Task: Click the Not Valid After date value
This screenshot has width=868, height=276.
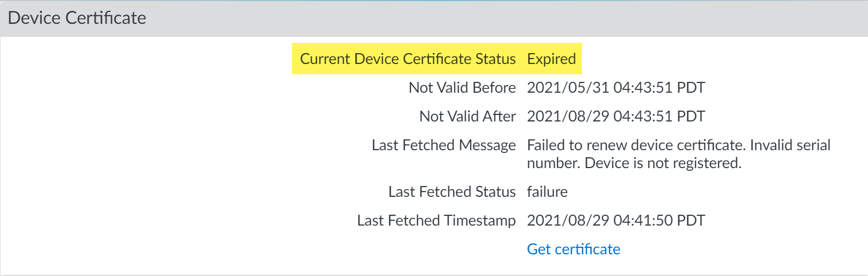Action: (616, 116)
